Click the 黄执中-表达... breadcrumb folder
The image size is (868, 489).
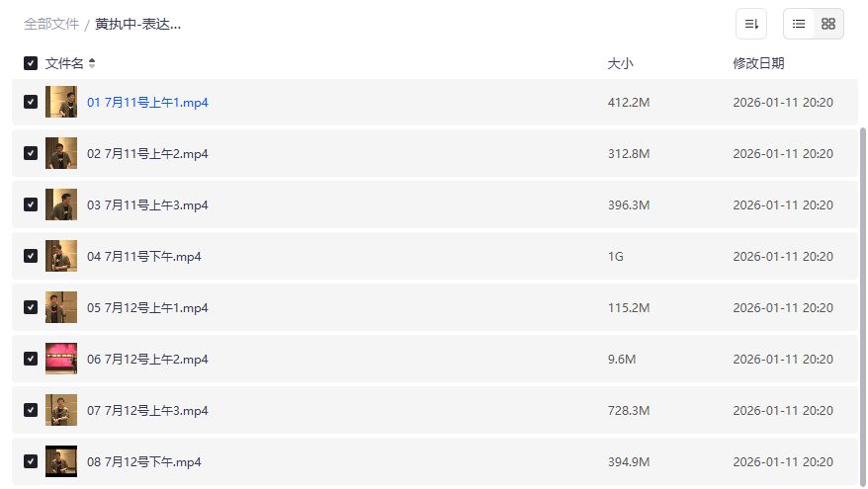[x=137, y=24]
